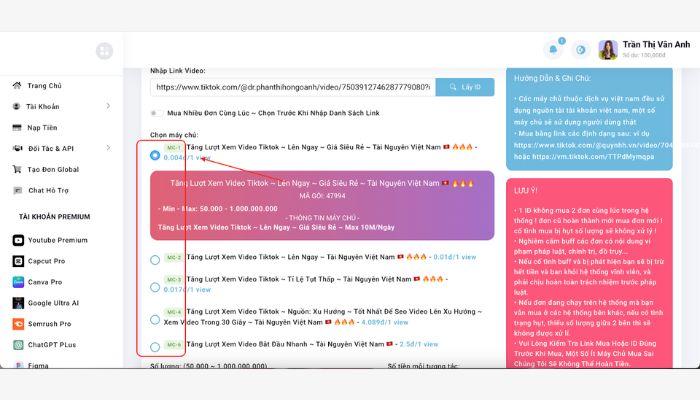Screen dimensions: 700x400
Task: Select the MC-5 server radio button
Action: [x=155, y=347]
